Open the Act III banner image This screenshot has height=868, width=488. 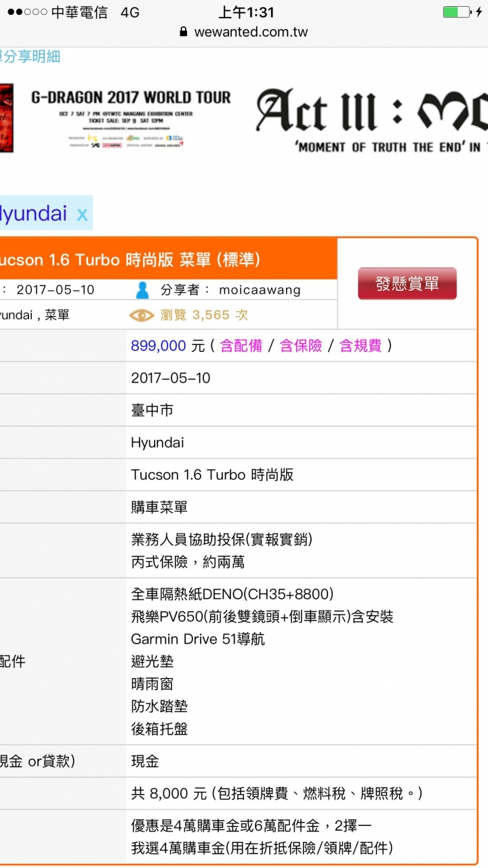(371, 119)
